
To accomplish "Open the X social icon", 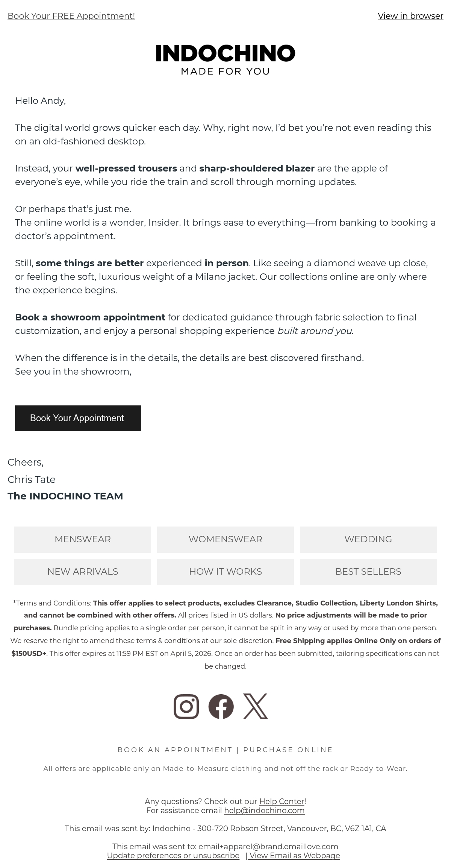I will click(x=256, y=706).
